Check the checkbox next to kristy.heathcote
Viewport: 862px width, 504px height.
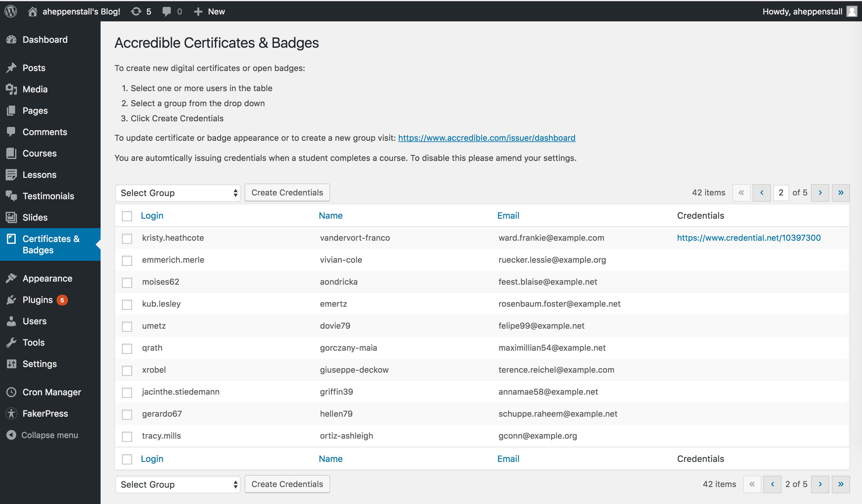(127, 239)
